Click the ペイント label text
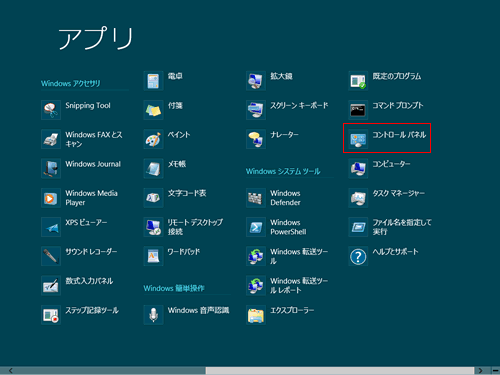Viewport: 500px width, 375px height. coord(179,135)
